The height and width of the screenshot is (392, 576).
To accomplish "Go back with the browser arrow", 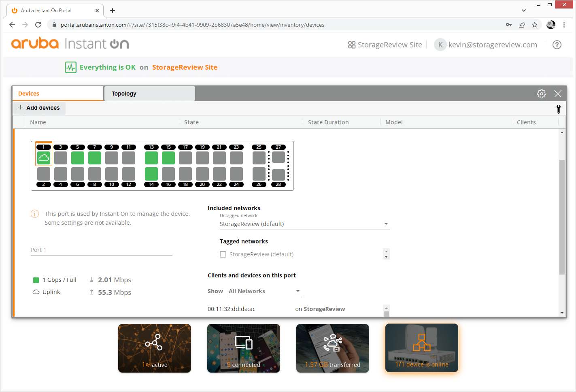I will tap(12, 25).
